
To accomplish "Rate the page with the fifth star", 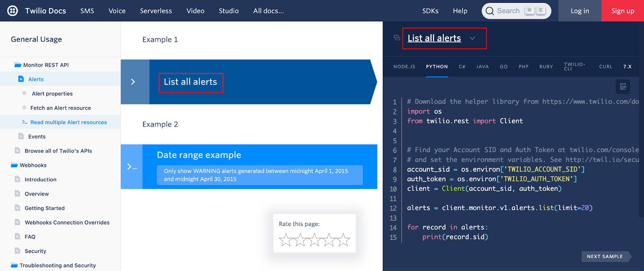I will [343, 240].
